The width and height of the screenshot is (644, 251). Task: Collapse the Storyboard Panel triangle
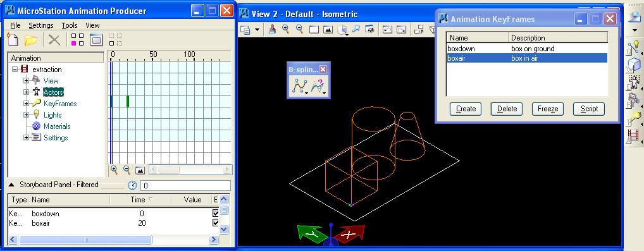click(12, 185)
